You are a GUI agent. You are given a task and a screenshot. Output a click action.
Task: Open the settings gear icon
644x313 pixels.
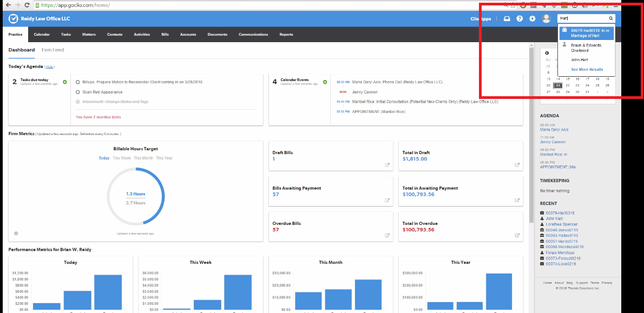click(533, 18)
